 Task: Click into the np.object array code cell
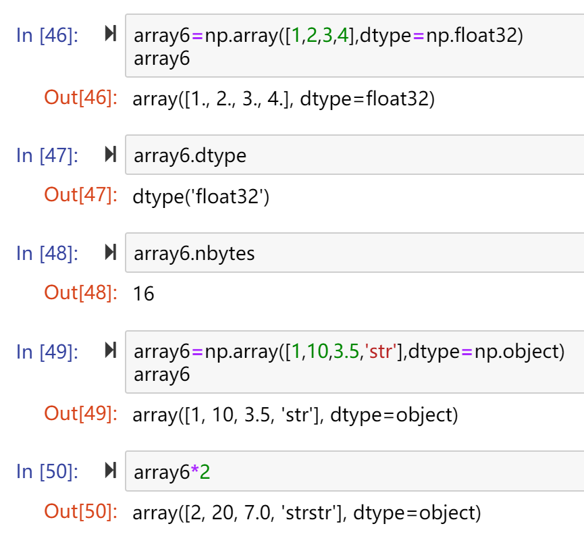(355, 362)
